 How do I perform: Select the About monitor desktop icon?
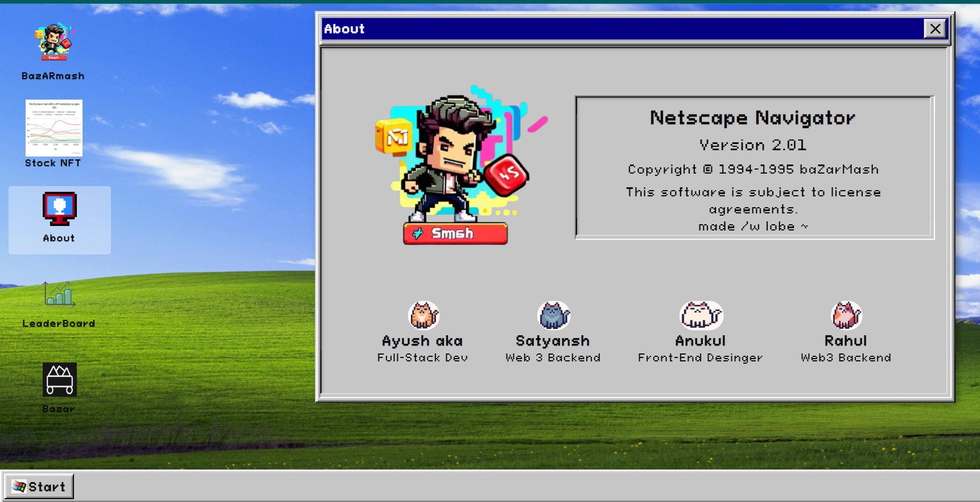tap(60, 209)
